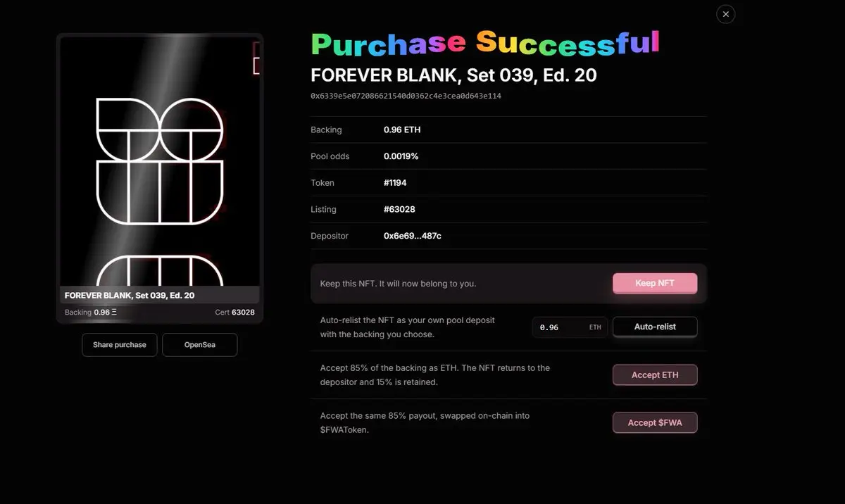Image resolution: width=845 pixels, height=504 pixels.
Task: Click the FOREVER BLANK NFT artwork thumbnail
Action: 160,162
